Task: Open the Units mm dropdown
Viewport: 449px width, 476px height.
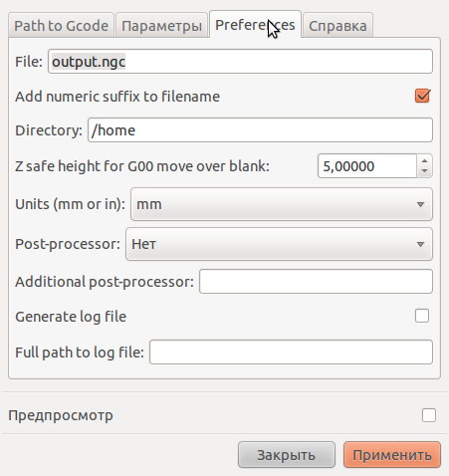Action: click(282, 204)
